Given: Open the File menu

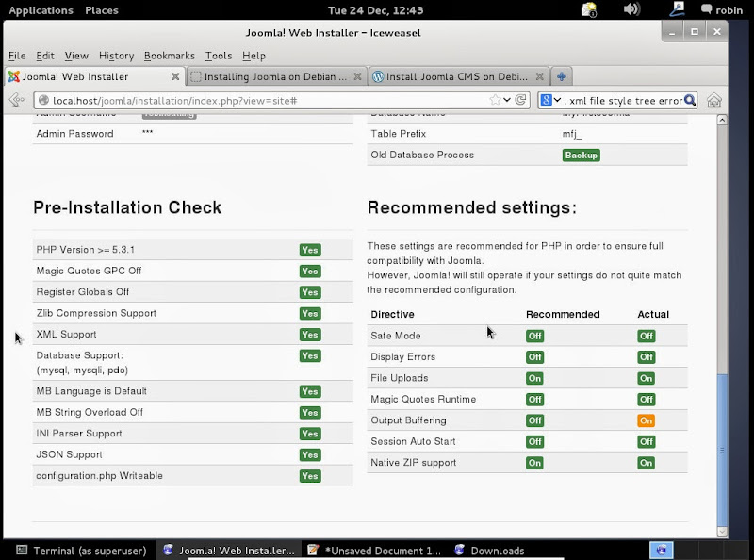Looking at the screenshot, I should point(17,56).
